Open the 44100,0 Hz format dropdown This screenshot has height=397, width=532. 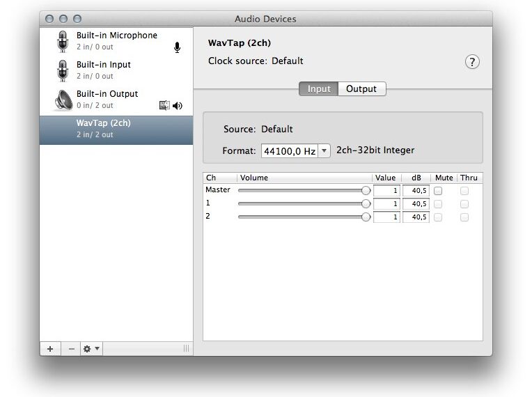click(295, 151)
